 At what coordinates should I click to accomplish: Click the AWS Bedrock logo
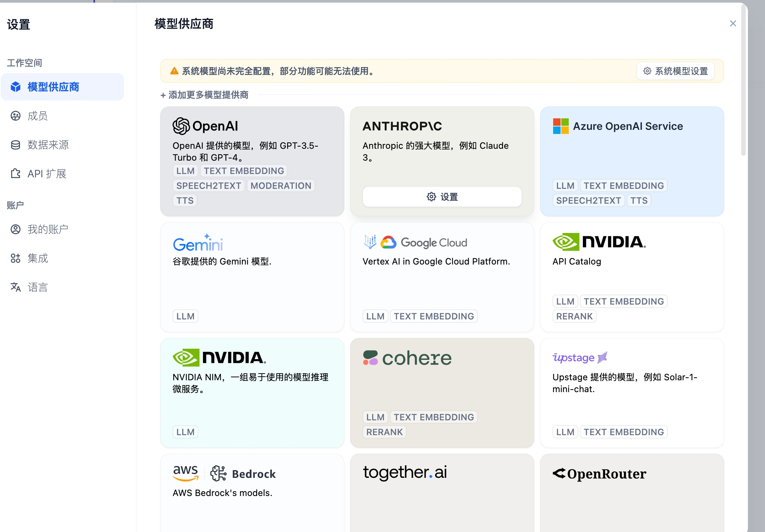[224, 473]
